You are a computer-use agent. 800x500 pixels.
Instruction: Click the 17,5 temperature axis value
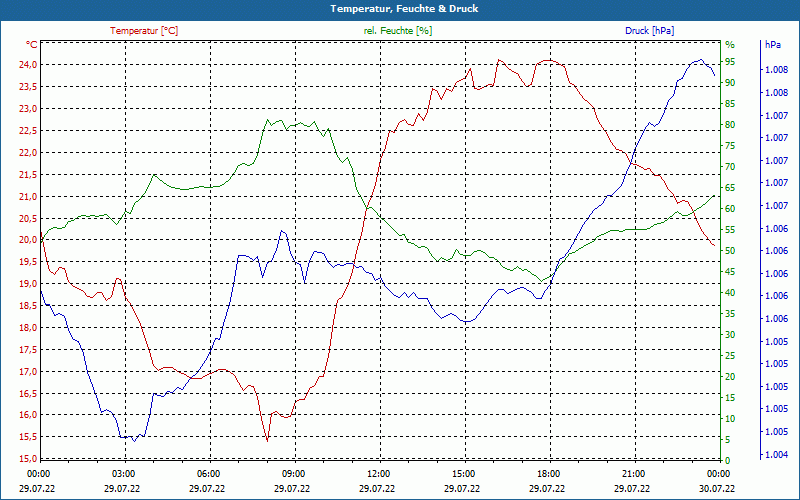(x=29, y=349)
